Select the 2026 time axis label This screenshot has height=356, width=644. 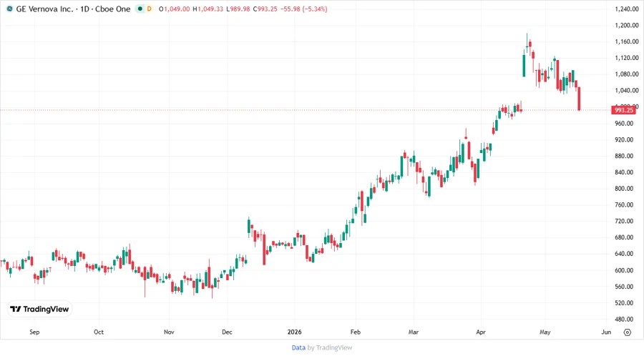pyautogui.click(x=295, y=332)
